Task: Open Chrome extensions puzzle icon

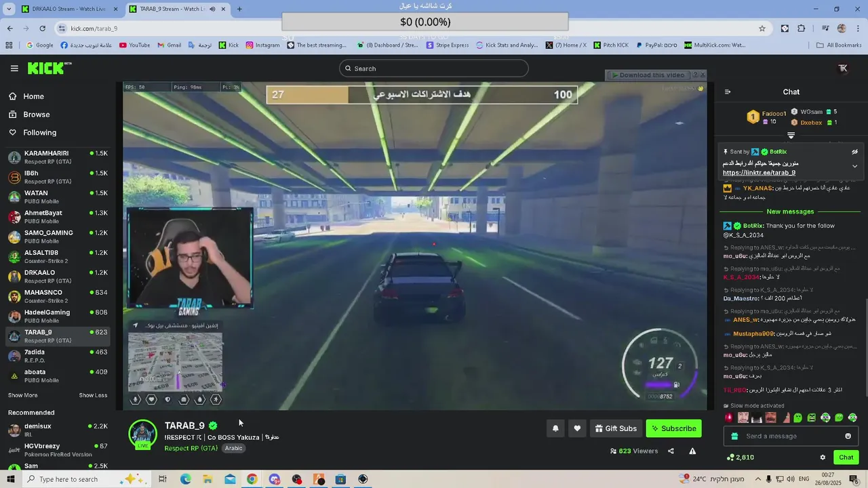Action: (x=802, y=28)
